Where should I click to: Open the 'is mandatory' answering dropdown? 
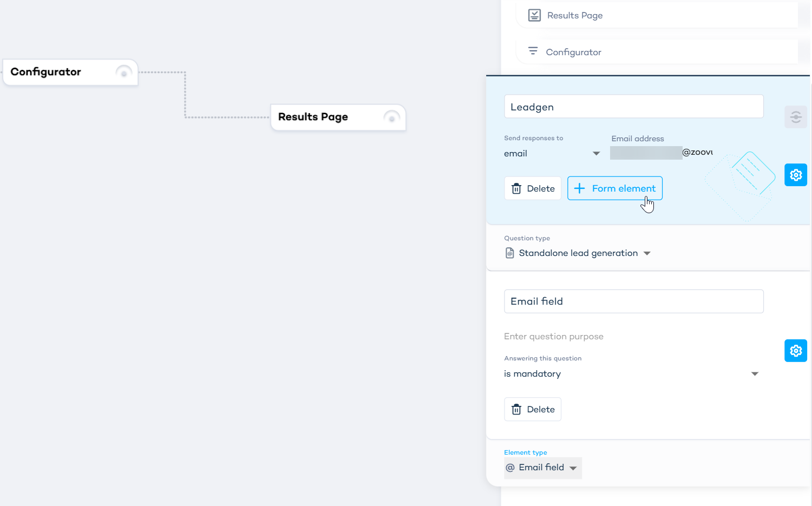coord(632,374)
